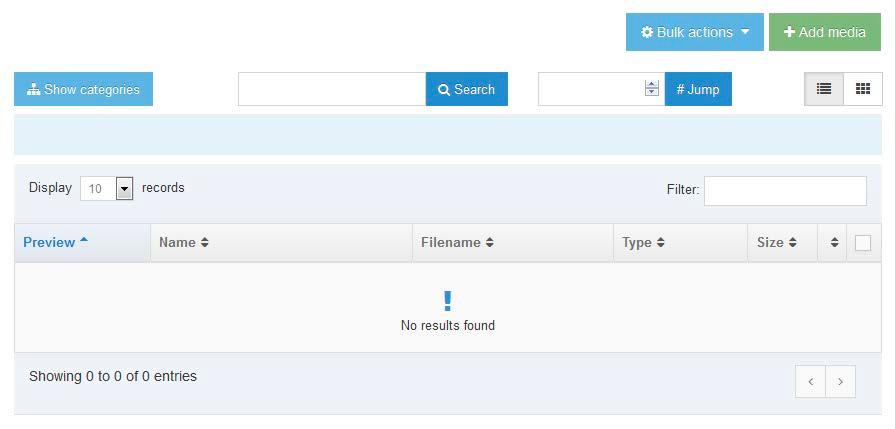895x429 pixels.
Task: Focus the search text input
Action: (x=332, y=89)
